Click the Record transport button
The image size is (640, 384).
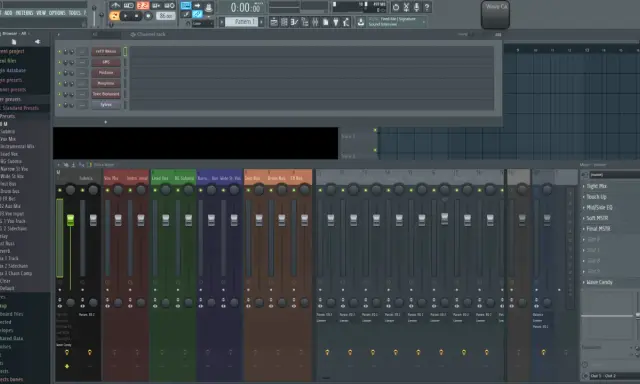pos(148,16)
